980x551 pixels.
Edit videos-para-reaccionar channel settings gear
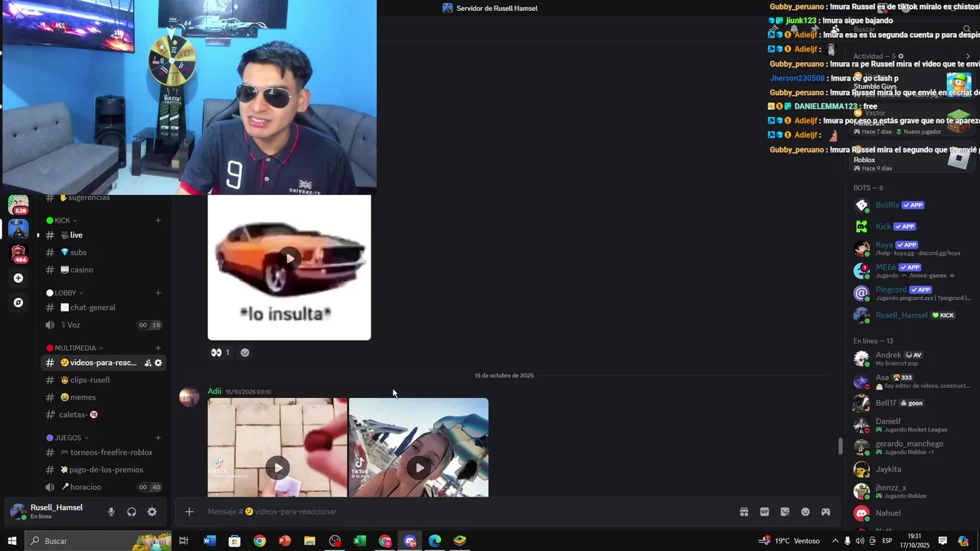coord(158,363)
